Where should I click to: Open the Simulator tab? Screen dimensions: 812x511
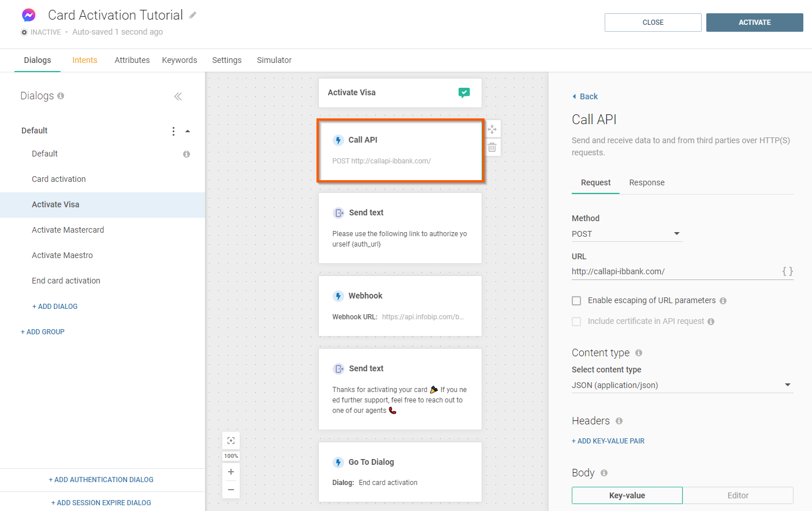274,60
